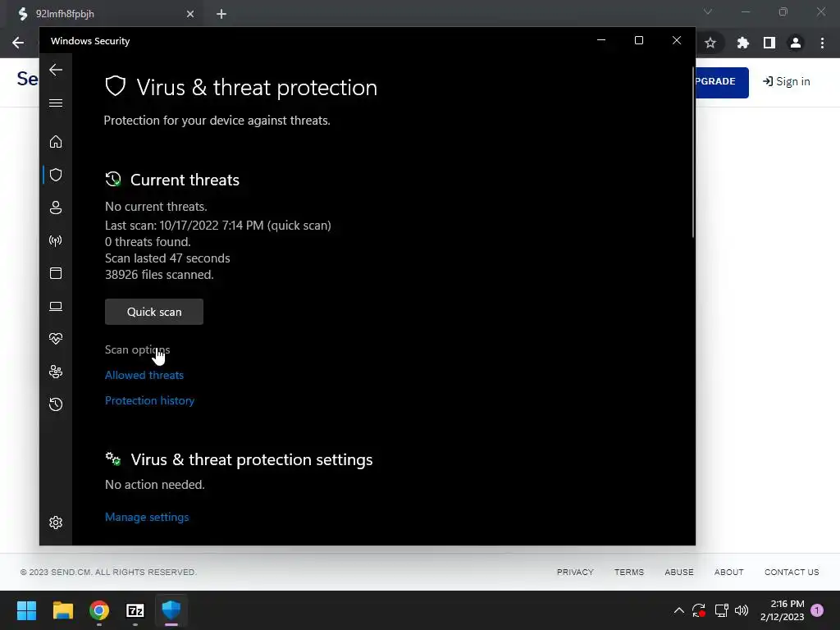This screenshot has width=840, height=630.
Task: Open Chrome three-dot menu
Action: point(822,43)
